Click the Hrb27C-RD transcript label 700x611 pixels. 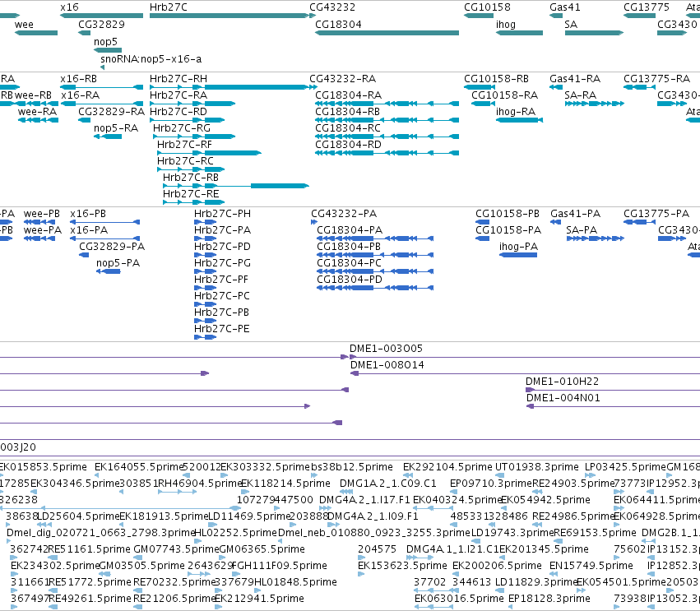pyautogui.click(x=178, y=112)
